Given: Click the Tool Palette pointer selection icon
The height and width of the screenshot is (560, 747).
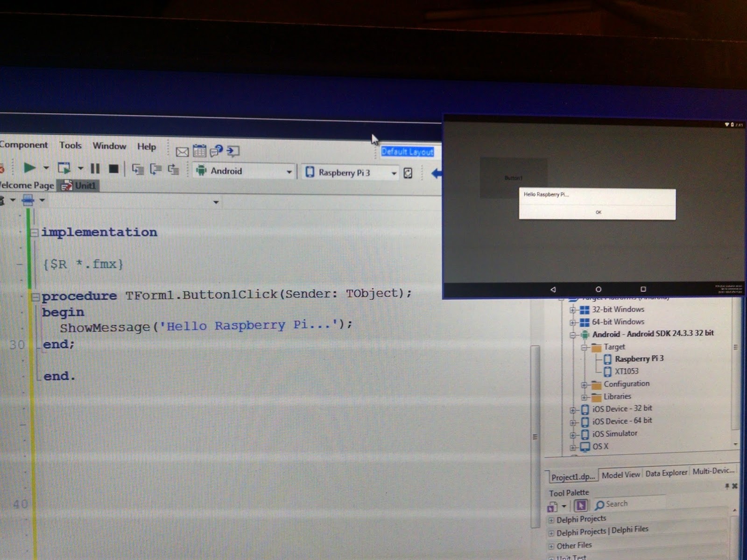Looking at the screenshot, I should [581, 505].
